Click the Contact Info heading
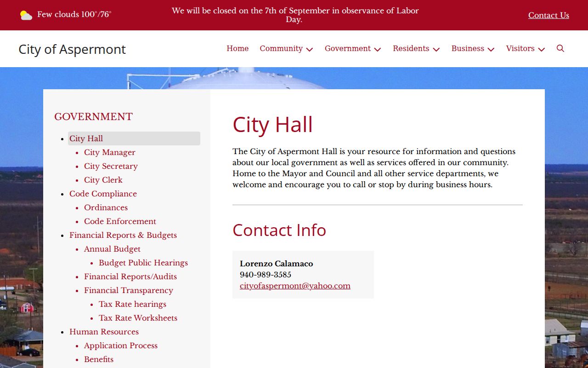Viewport: 588px width, 368px height. (x=279, y=230)
